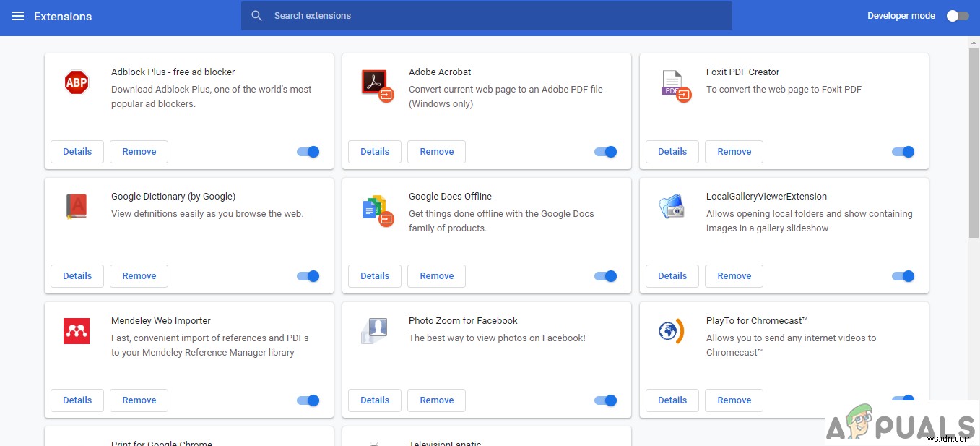Click the PlayTo for Chromecast icon
The height and width of the screenshot is (446, 980).
[671, 331]
